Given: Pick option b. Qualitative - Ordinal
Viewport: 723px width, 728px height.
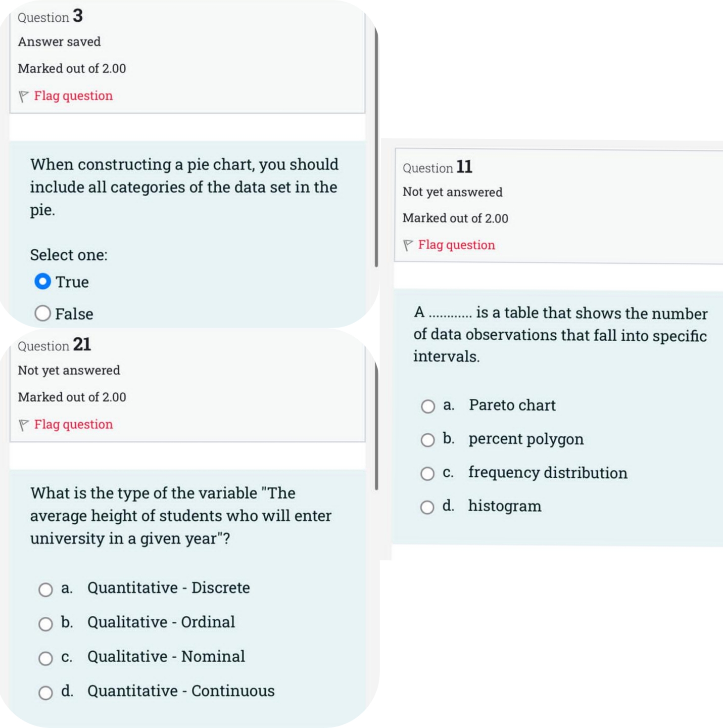Looking at the screenshot, I should pos(45,623).
